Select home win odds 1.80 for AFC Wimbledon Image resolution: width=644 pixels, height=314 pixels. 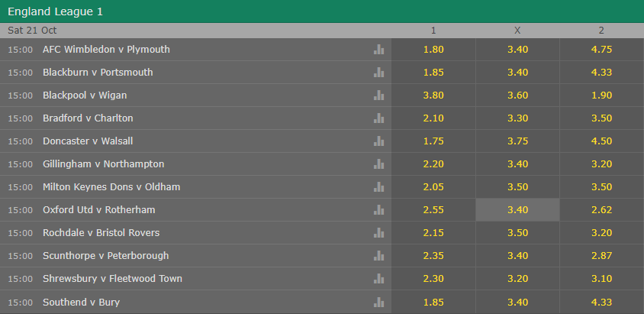point(433,50)
